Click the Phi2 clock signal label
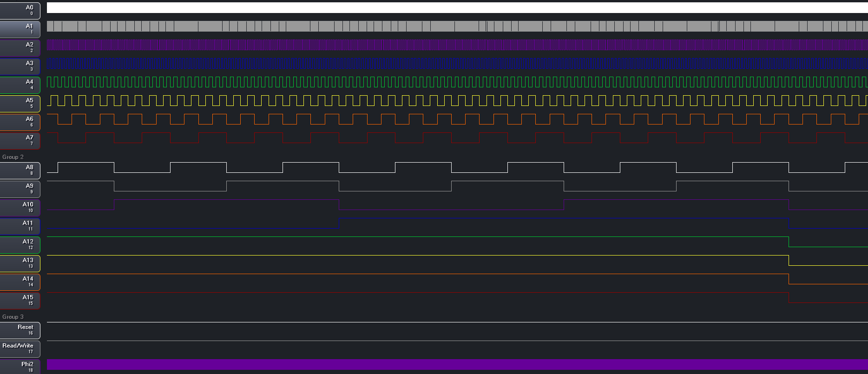Image resolution: width=868 pixels, height=374 pixels. point(20,367)
